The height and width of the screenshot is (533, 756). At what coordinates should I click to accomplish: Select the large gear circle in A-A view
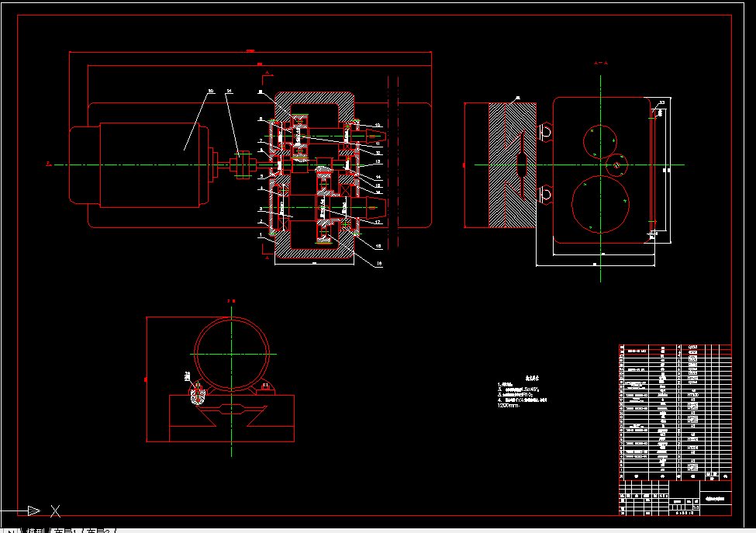coord(601,204)
